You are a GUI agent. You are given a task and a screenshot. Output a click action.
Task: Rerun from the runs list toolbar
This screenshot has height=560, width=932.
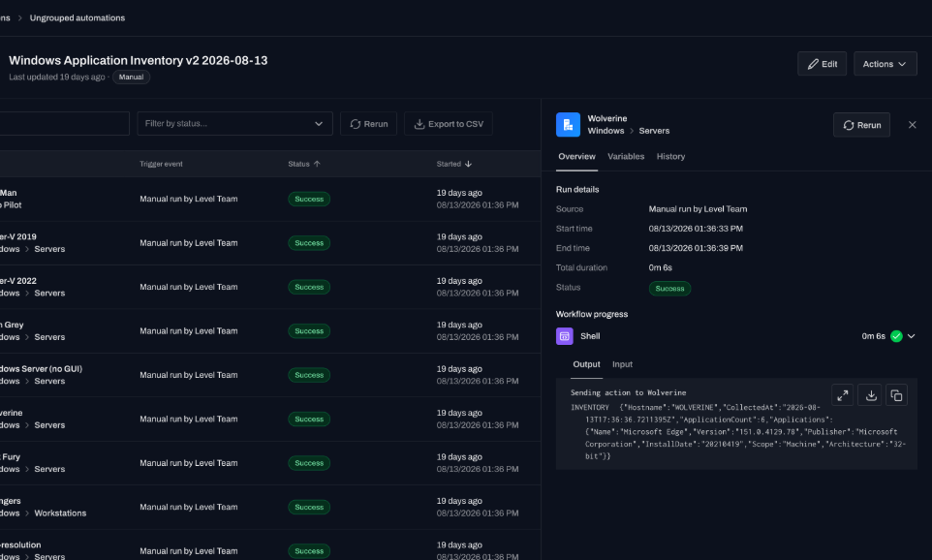pyautogui.click(x=368, y=124)
